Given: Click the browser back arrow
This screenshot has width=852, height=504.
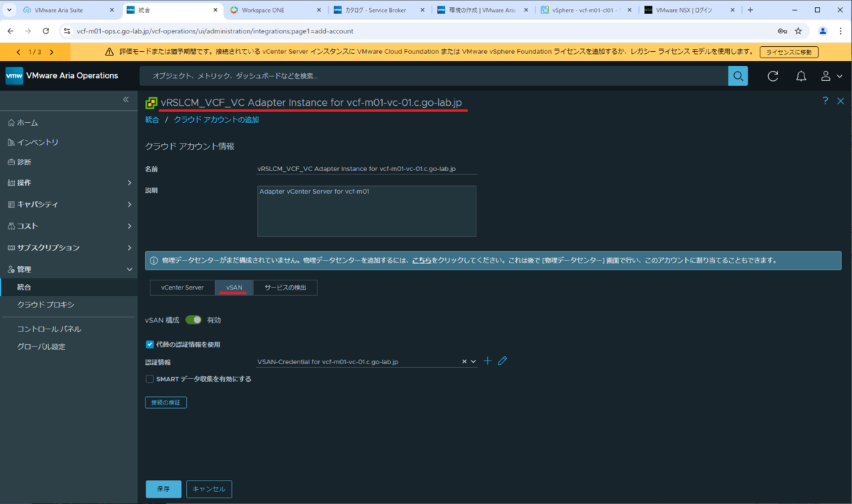Looking at the screenshot, I should (11, 31).
